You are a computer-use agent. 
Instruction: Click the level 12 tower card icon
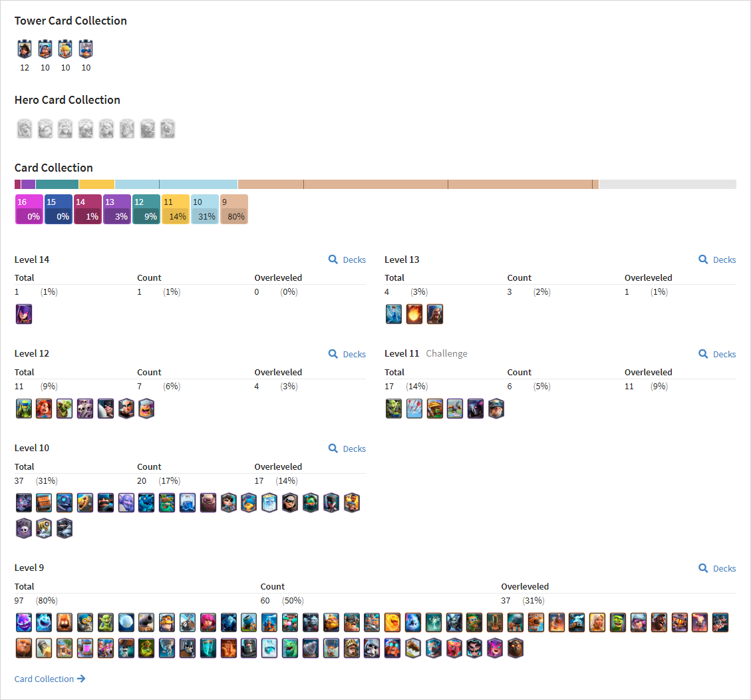tap(25, 49)
